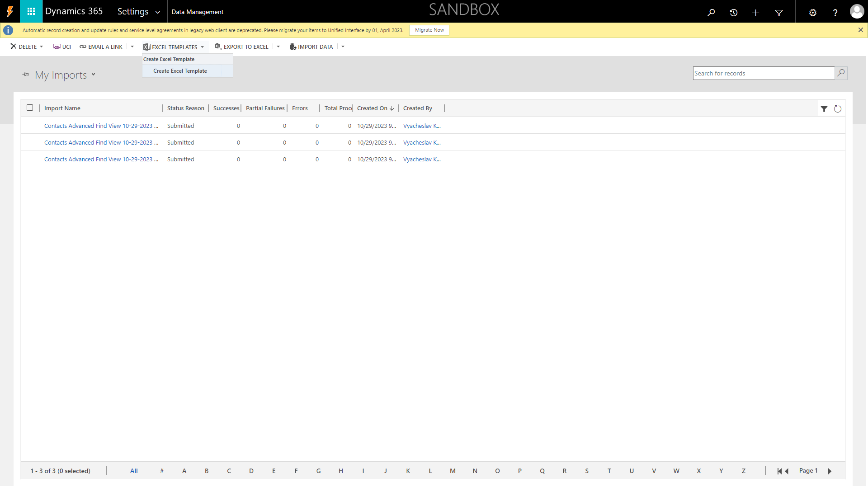Screen dimensions: 868x488
Task: Click the Delete toolbar button
Action: click(x=24, y=47)
